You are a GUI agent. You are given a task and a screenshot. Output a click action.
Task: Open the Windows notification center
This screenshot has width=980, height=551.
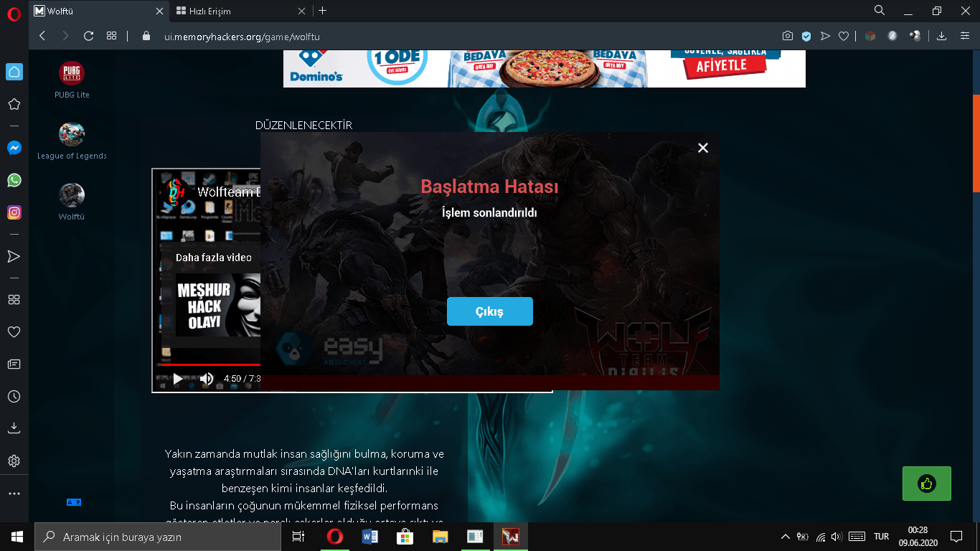[x=956, y=537]
